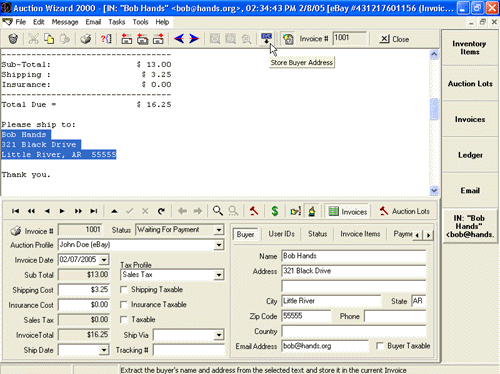Click the printer icon next to Invoice # label

[15, 231]
